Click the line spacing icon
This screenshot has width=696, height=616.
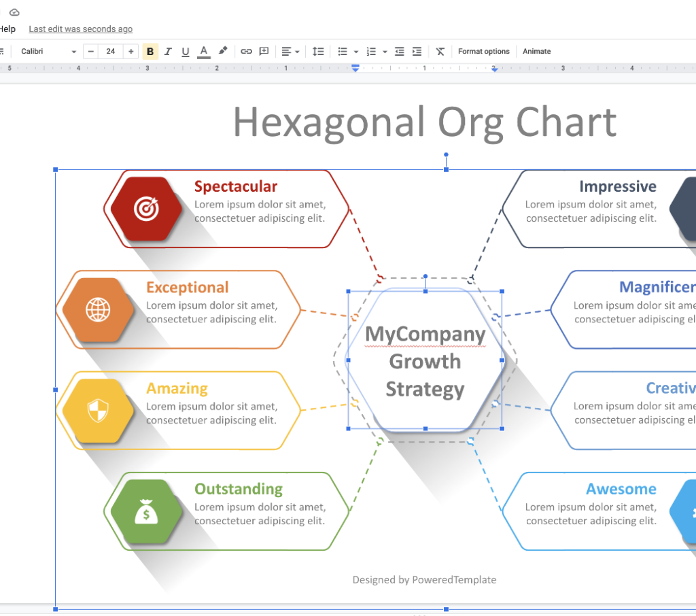[x=318, y=52]
